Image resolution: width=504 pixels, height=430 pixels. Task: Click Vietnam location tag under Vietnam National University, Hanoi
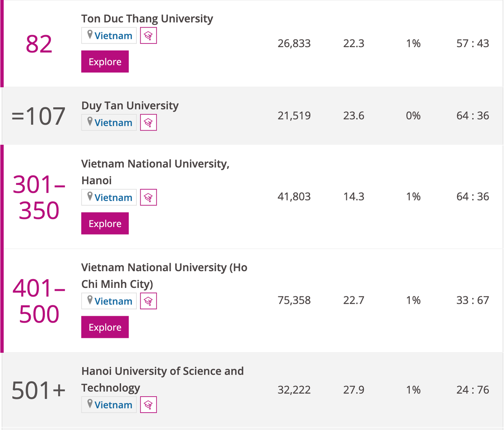pyautogui.click(x=109, y=197)
